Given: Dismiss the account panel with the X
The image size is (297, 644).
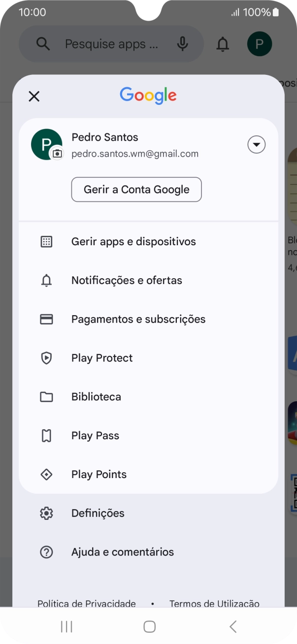Looking at the screenshot, I should pos(34,97).
